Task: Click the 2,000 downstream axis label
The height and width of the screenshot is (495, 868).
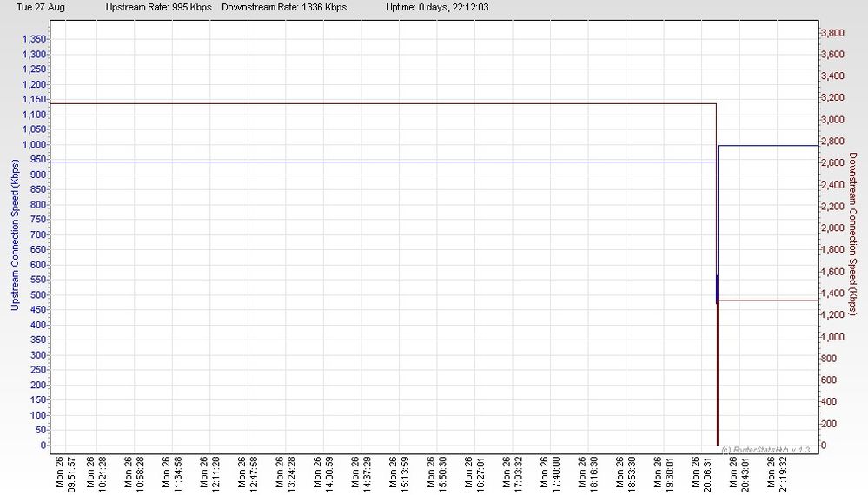Action: click(x=833, y=228)
